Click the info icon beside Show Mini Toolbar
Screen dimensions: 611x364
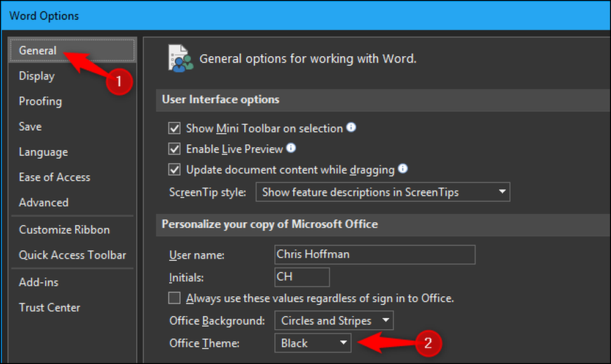pos(351,127)
